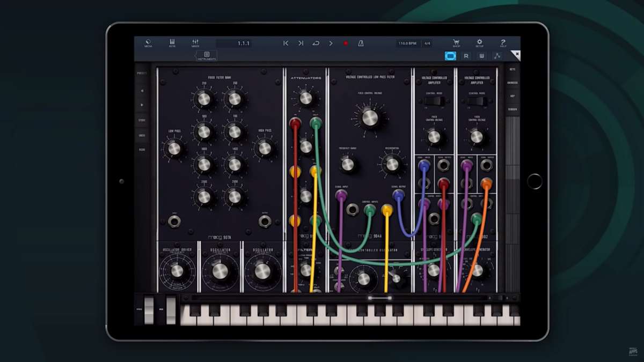644x362 pixels.
Task: Toggle the metronome
Action: click(x=361, y=43)
